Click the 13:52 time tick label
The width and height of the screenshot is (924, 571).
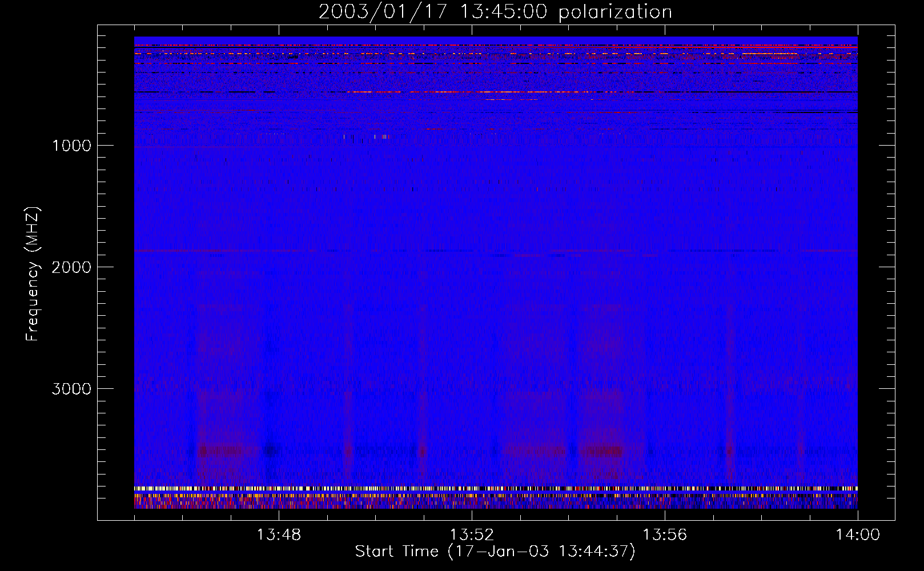coord(472,535)
